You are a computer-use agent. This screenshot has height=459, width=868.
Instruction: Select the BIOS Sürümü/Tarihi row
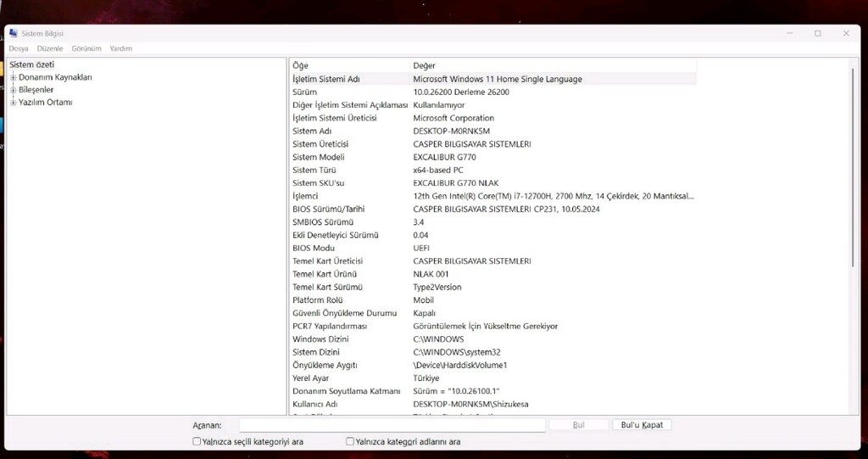click(492, 209)
